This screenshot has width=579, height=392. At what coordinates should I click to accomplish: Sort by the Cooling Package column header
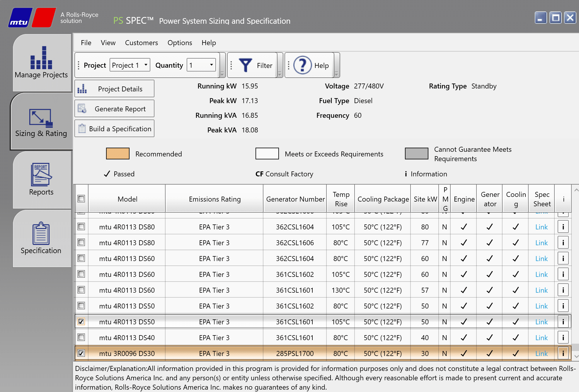(383, 199)
